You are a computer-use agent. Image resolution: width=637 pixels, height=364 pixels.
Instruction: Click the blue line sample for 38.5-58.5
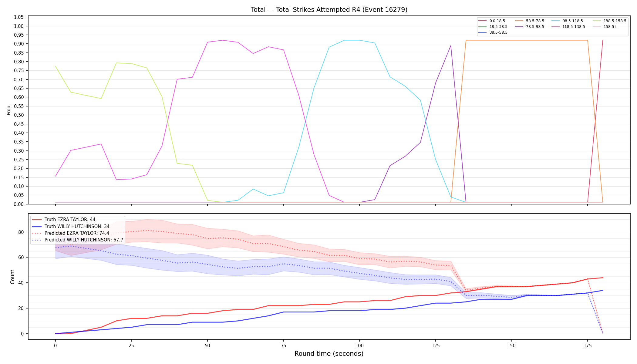coord(482,32)
